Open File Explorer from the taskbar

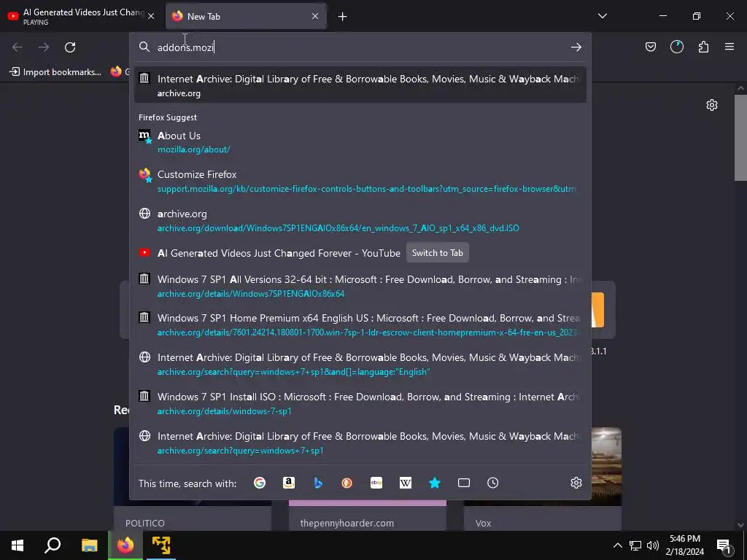[89, 545]
